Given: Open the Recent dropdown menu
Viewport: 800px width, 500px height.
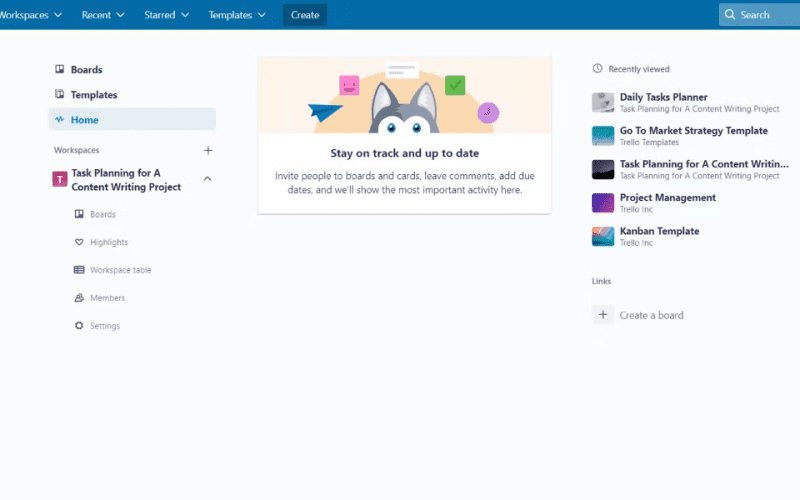Looking at the screenshot, I should 103,15.
